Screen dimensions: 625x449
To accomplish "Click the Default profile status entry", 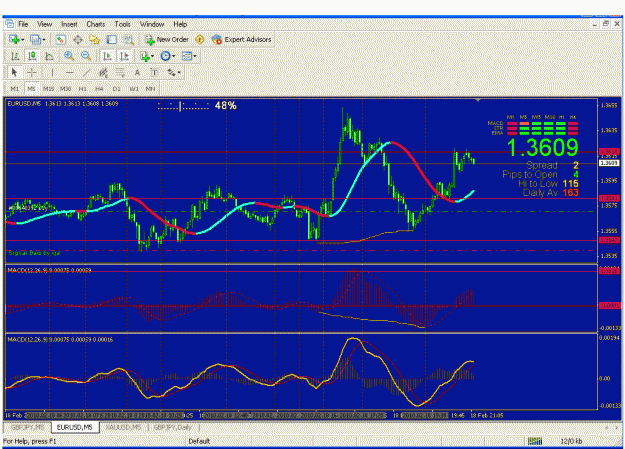I will click(199, 441).
